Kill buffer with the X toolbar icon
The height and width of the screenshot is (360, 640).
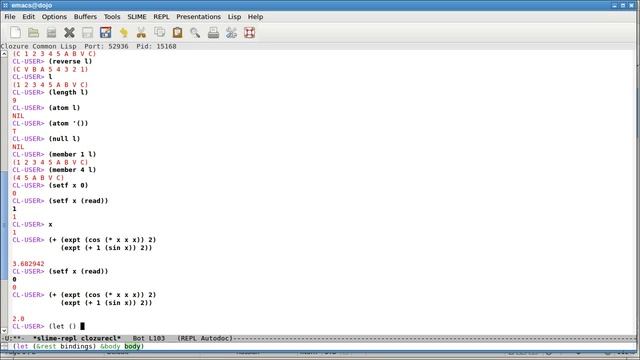point(69,33)
